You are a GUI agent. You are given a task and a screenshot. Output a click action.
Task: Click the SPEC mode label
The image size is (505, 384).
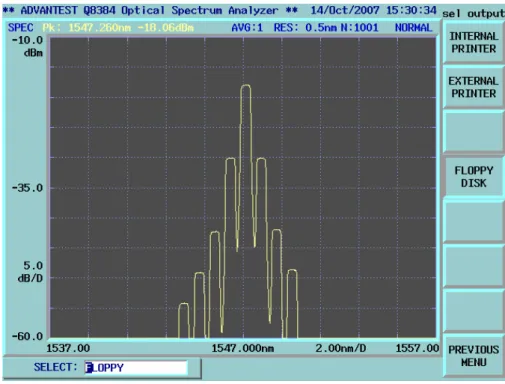coord(21,28)
